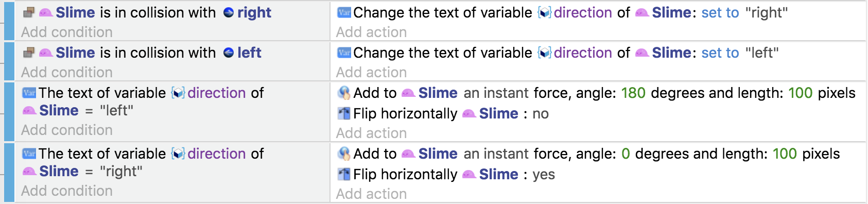This screenshot has width=868, height=204.
Task: Click the Var icon before 'set to "right"' action
Action: point(344,12)
